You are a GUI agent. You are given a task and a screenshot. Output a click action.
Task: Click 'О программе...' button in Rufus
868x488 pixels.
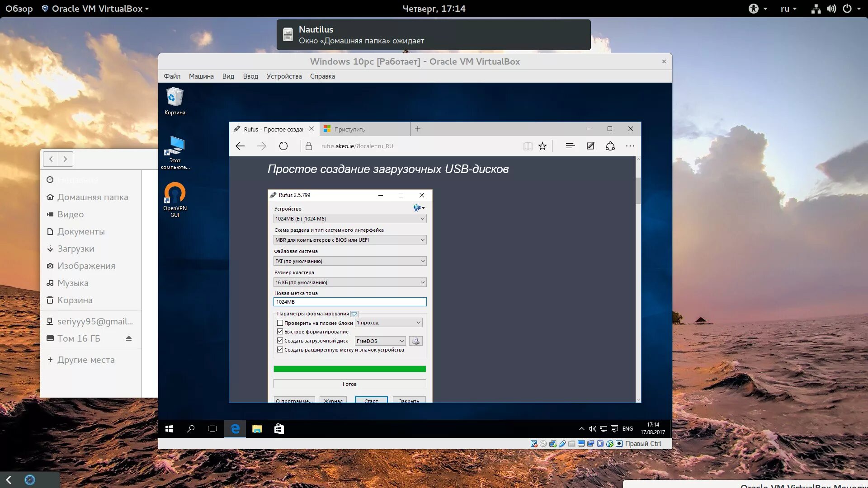click(x=294, y=400)
